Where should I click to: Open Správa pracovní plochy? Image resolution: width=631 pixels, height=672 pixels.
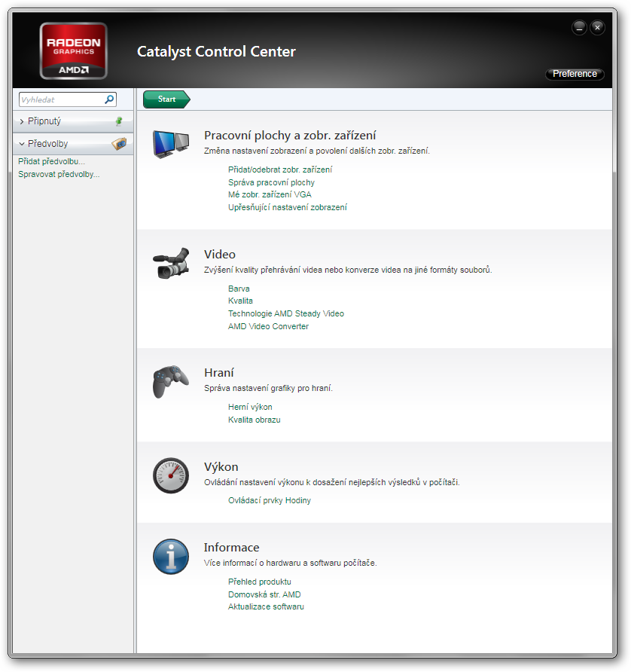(x=271, y=182)
